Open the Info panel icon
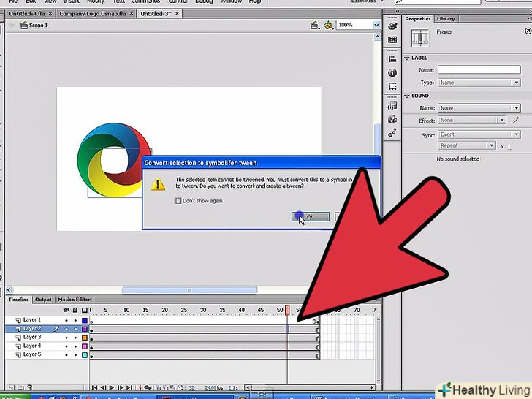 [x=392, y=72]
